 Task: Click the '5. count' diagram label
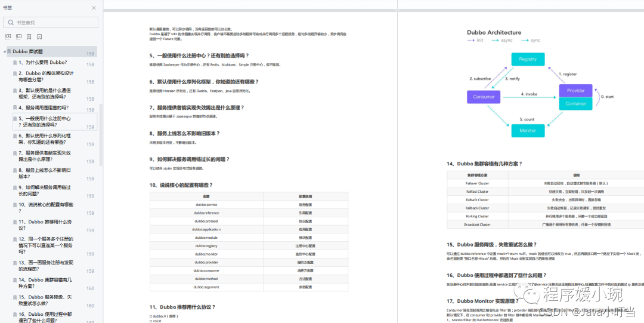tap(527, 119)
